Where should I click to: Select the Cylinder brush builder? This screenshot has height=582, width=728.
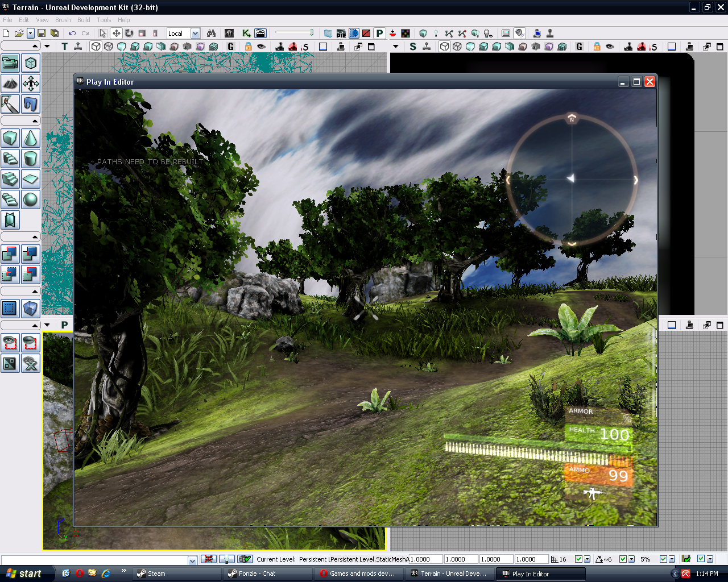(31, 159)
